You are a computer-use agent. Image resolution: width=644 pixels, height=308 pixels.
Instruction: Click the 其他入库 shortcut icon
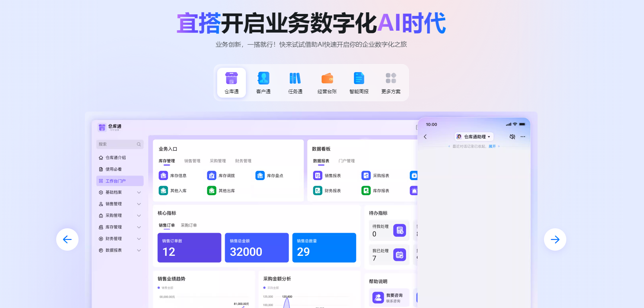tap(163, 190)
